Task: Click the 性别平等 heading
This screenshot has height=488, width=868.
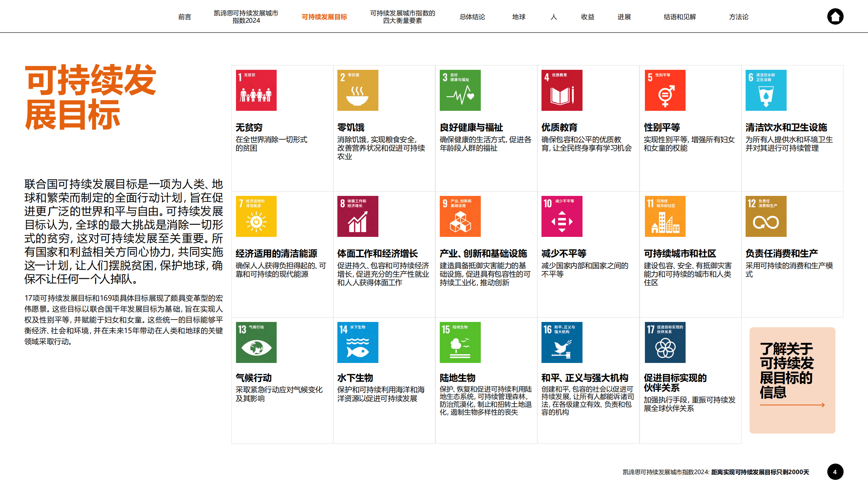Action: pyautogui.click(x=662, y=127)
